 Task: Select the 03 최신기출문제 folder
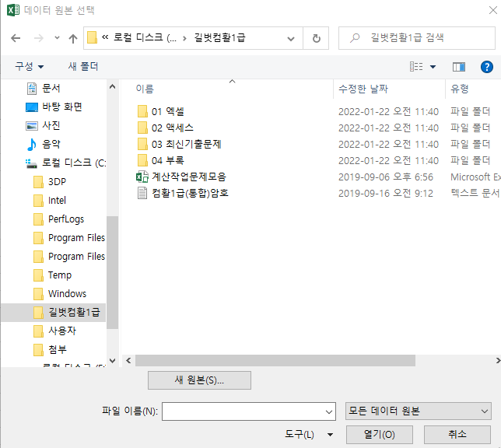click(x=186, y=144)
